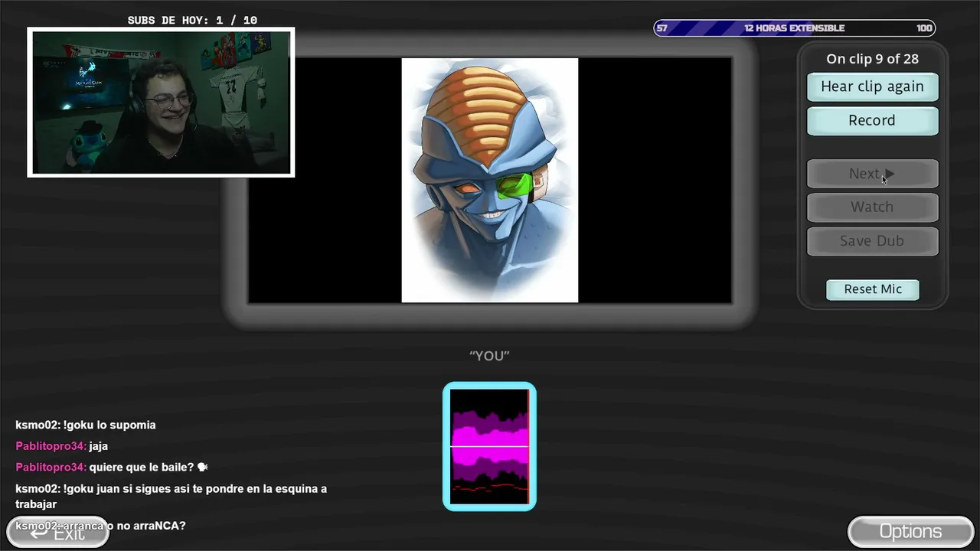Reset the microphone with Reset Mic
This screenshot has height=551, width=980.
point(873,289)
